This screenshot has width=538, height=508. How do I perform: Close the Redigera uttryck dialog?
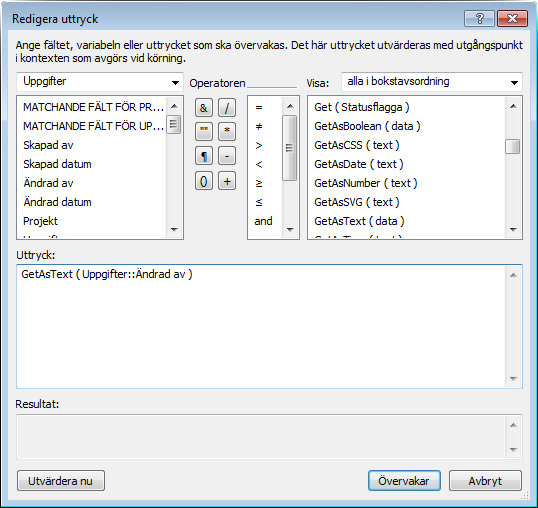[512, 18]
